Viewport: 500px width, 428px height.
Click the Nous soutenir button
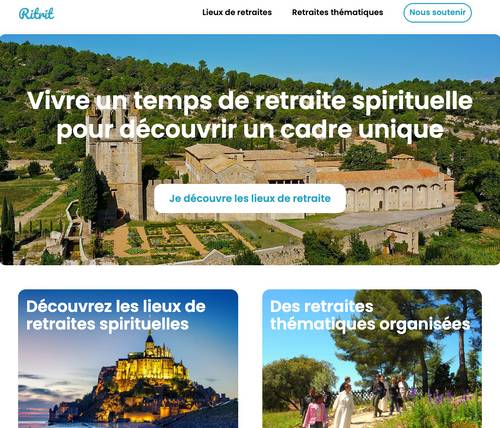[x=437, y=13]
